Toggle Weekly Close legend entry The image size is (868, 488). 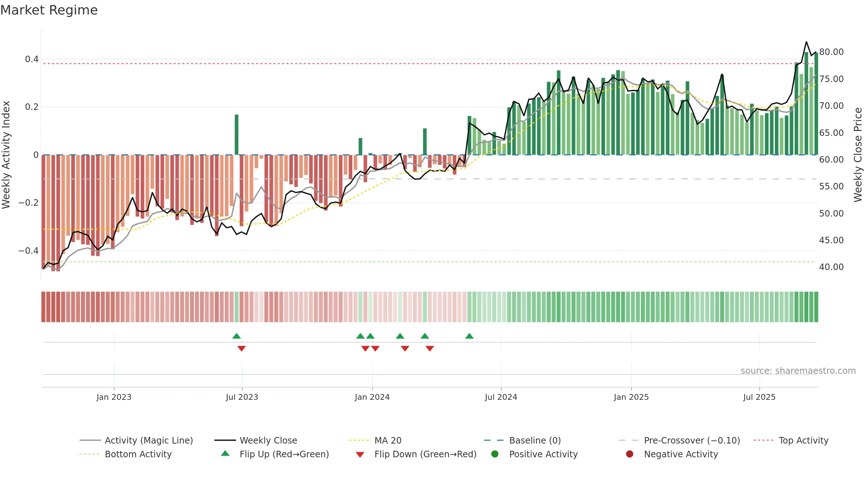click(256, 440)
